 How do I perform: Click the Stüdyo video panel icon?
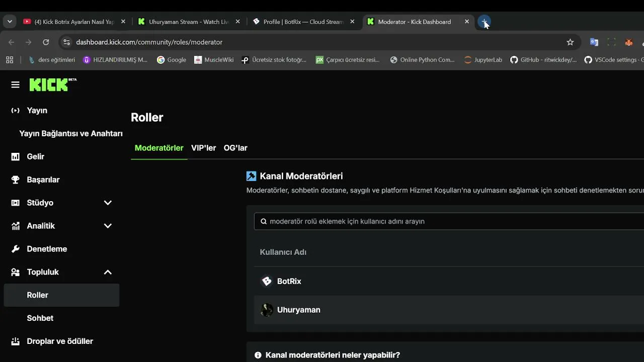click(16, 203)
